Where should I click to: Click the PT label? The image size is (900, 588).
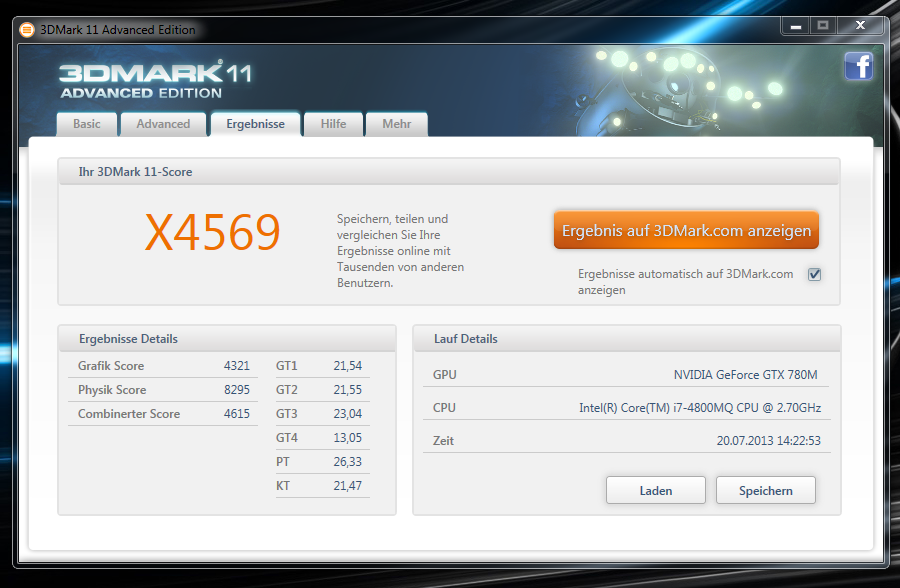point(282,462)
